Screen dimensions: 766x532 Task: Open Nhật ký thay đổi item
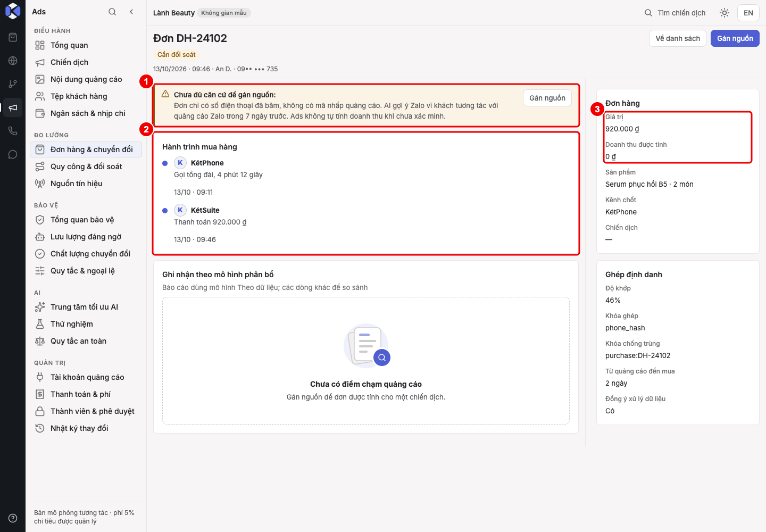click(86, 428)
